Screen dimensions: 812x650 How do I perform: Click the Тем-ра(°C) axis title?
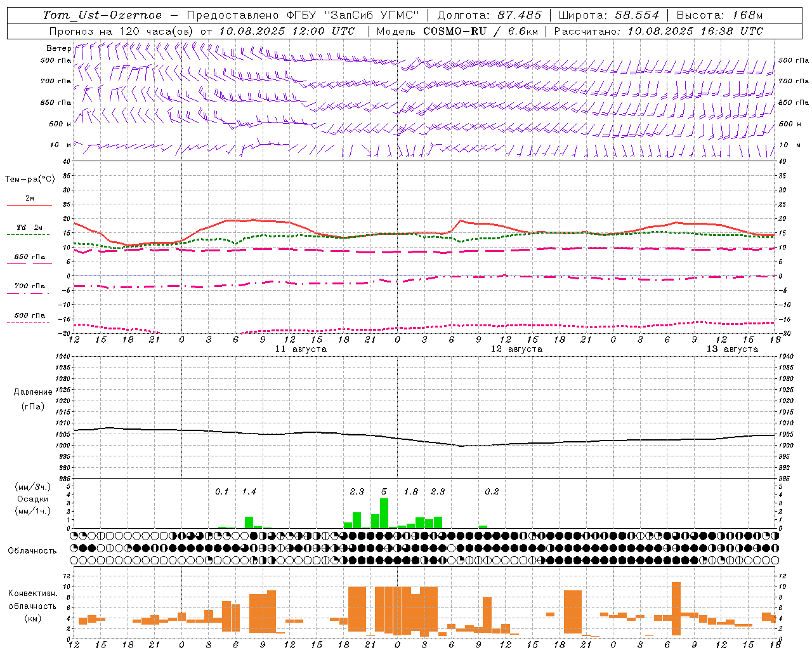pos(30,180)
